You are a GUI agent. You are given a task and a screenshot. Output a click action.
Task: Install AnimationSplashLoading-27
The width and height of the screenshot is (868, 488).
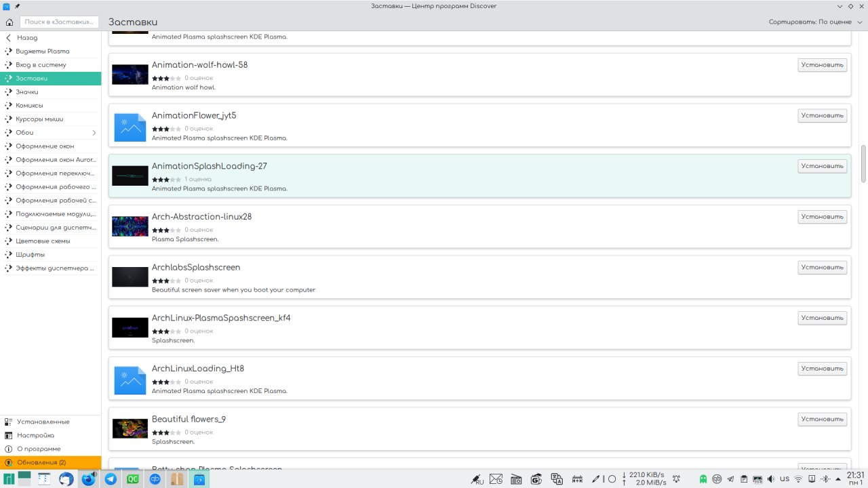coord(822,166)
